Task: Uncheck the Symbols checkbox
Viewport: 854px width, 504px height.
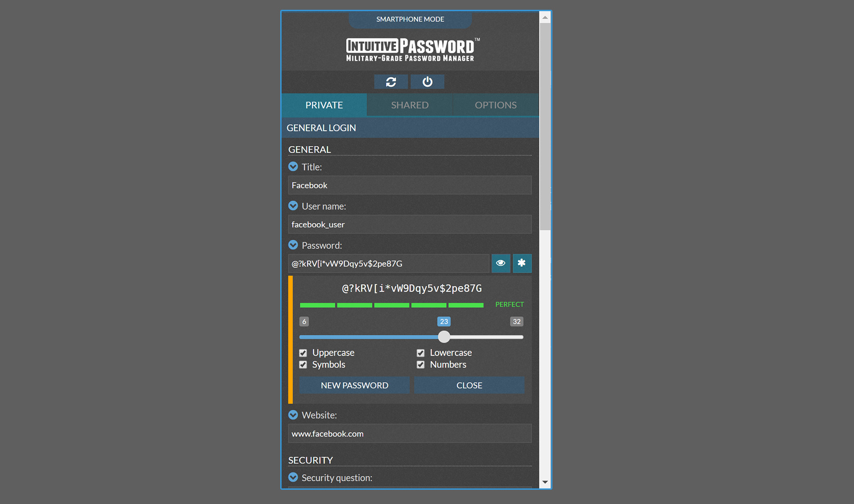Action: [303, 365]
